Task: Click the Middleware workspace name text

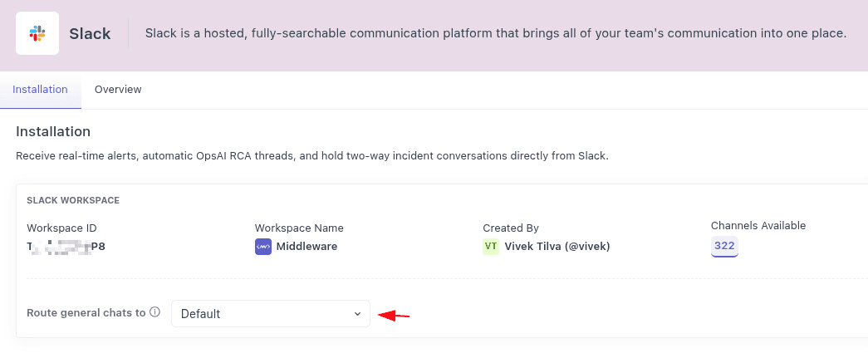Action: pyautogui.click(x=306, y=246)
